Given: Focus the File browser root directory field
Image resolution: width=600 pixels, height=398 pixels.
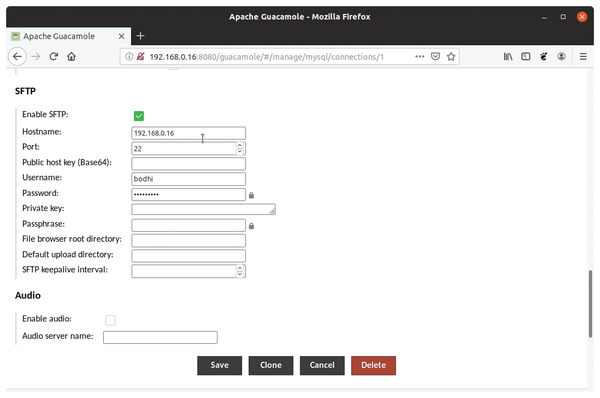Looking at the screenshot, I should pos(188,240).
